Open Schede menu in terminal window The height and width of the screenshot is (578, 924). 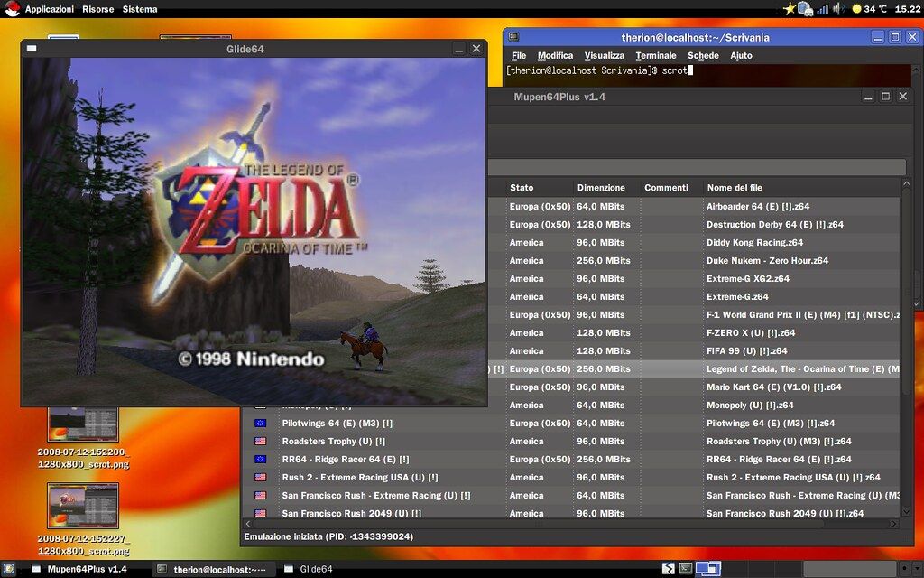click(703, 55)
